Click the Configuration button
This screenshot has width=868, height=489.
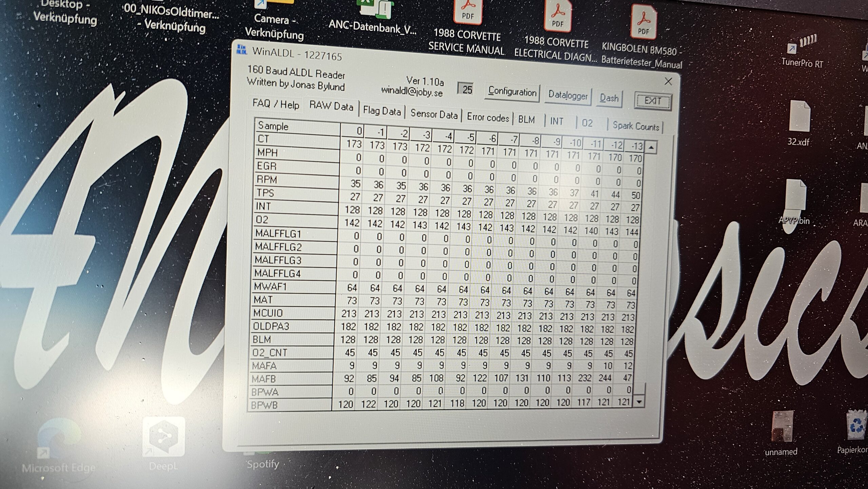(512, 92)
